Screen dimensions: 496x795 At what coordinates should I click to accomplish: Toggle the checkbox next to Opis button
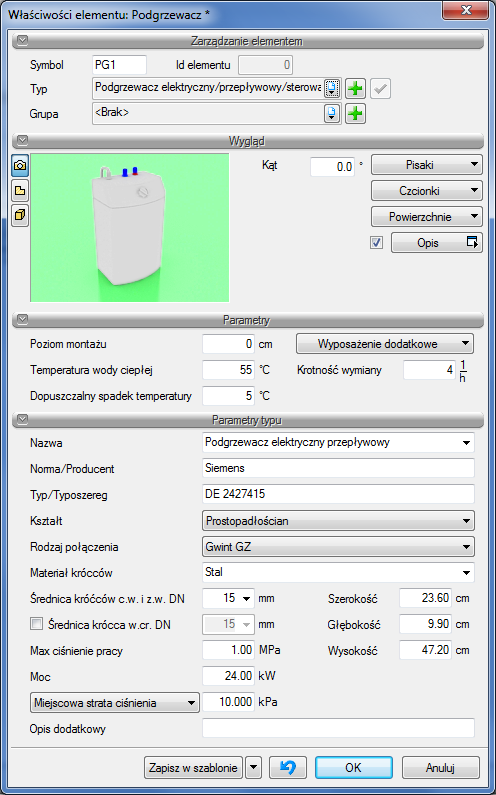(x=376, y=243)
